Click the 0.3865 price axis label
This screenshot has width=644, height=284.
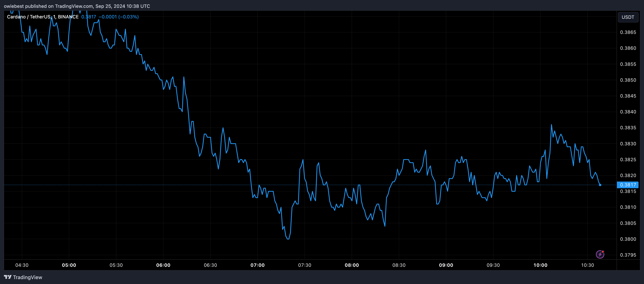628,32
